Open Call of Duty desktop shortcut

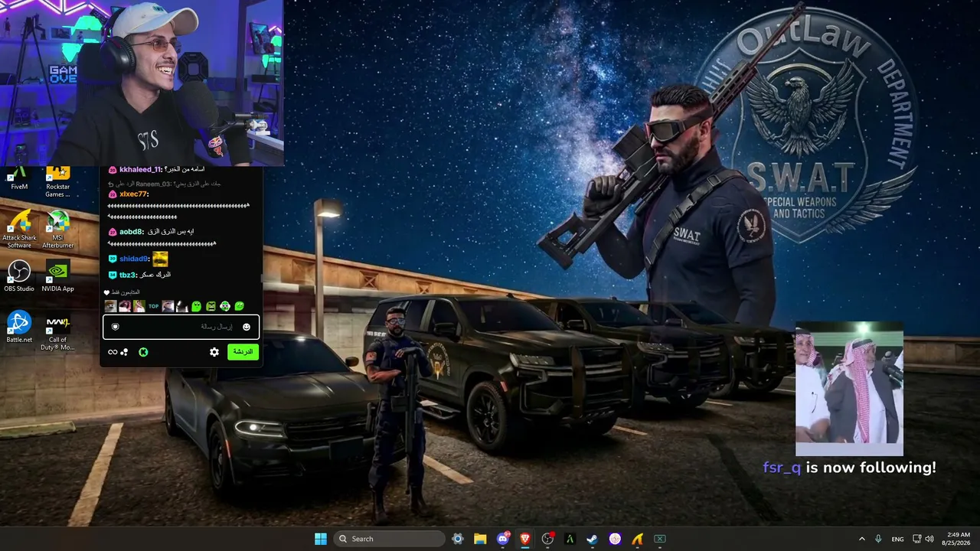[57, 331]
